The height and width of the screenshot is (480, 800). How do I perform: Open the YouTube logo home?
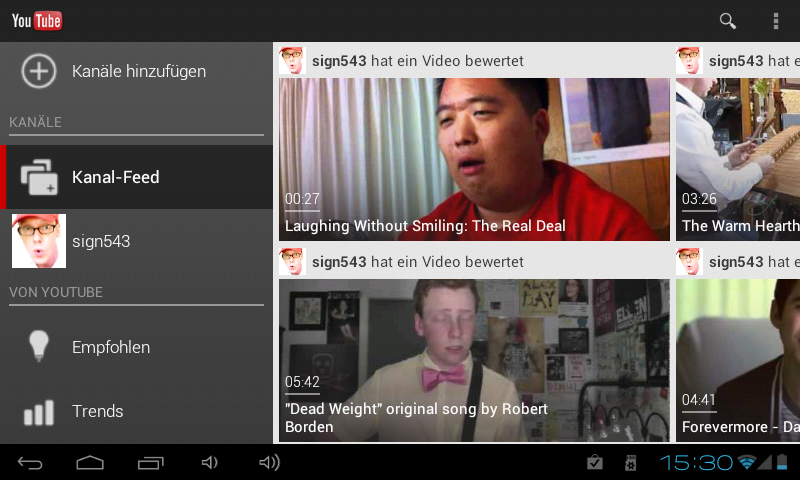37,21
